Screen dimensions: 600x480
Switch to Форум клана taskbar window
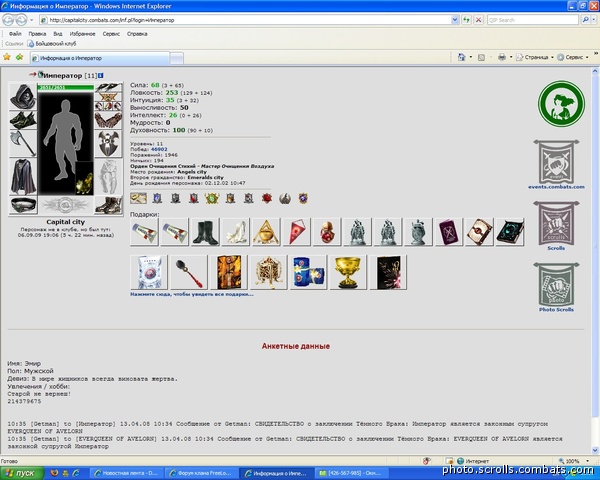click(201, 473)
